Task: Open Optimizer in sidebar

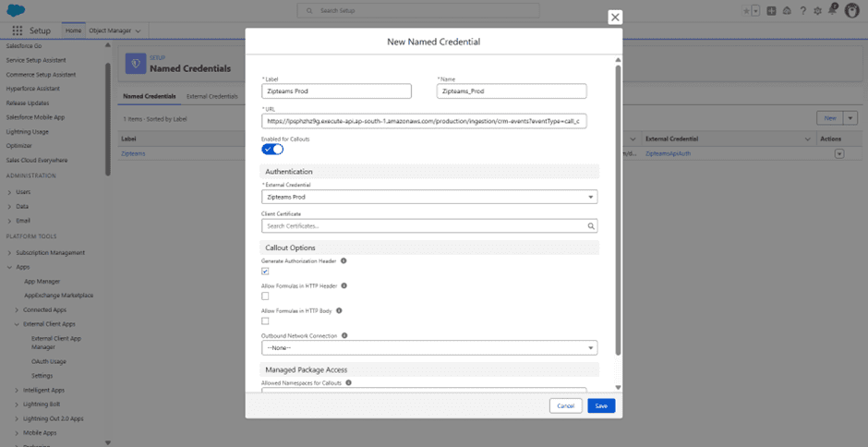Action: [x=18, y=146]
